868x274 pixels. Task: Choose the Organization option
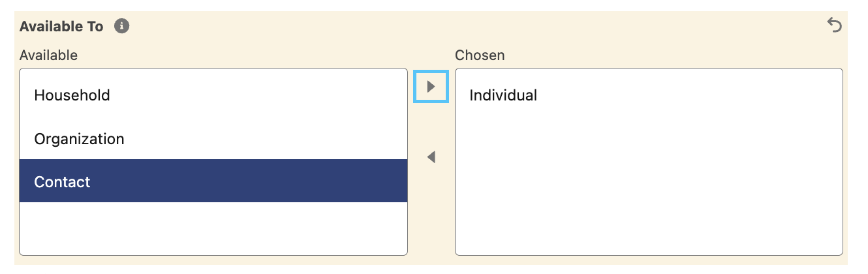(x=213, y=139)
